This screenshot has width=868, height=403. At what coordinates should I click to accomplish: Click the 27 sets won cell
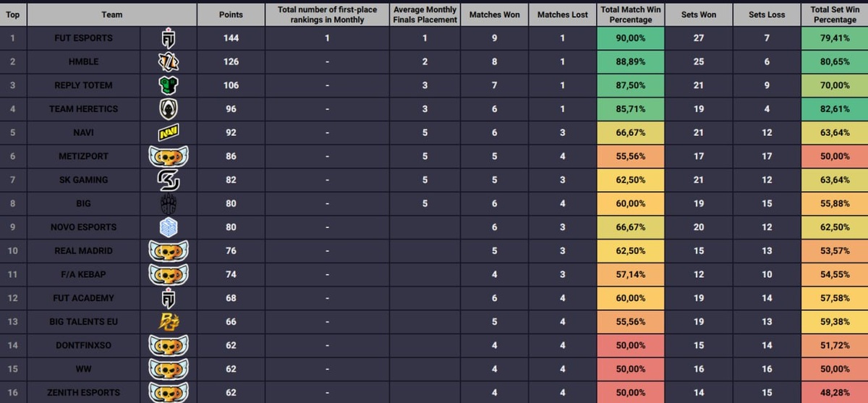[x=699, y=38]
